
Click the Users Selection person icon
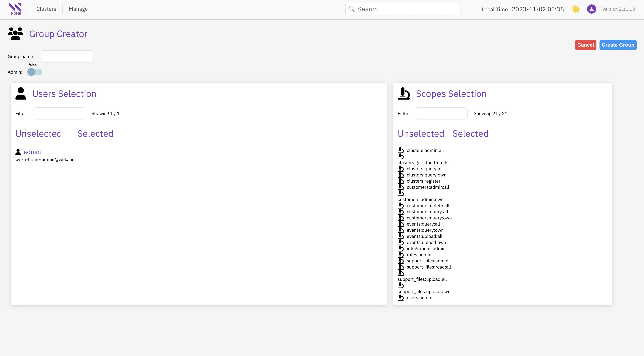pyautogui.click(x=21, y=93)
